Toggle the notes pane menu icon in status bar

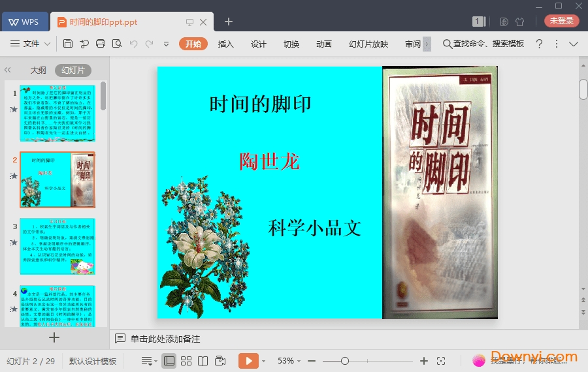coord(149,361)
